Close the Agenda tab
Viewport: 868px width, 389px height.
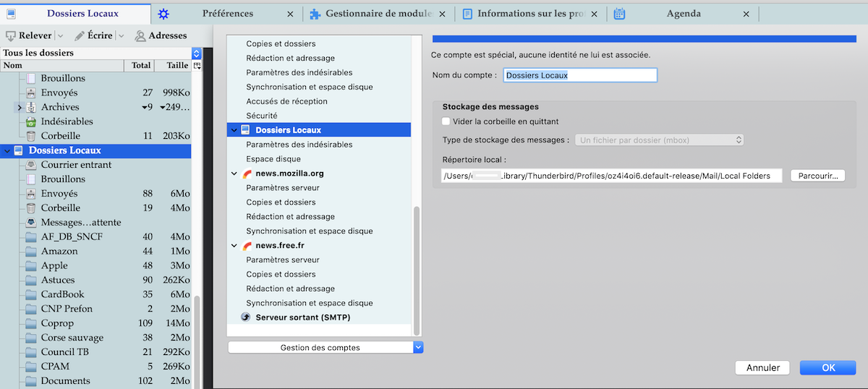[x=746, y=14]
